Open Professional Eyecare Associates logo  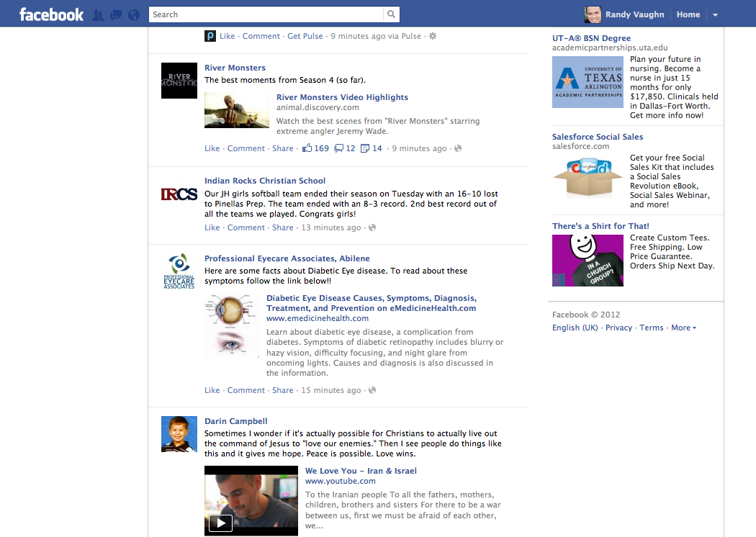[x=179, y=271]
